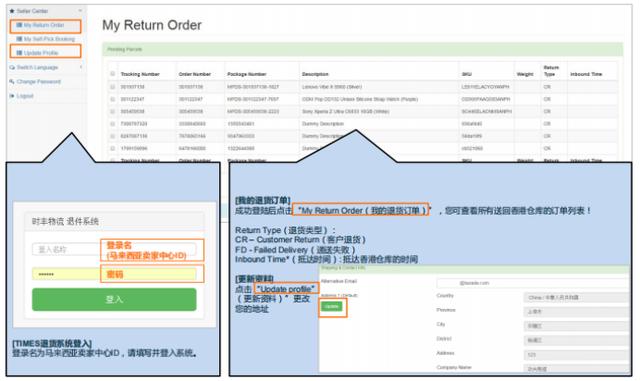Screen dimensions: 640x381
Task: Toggle the select-all checkbox in table header
Action: click(113, 74)
